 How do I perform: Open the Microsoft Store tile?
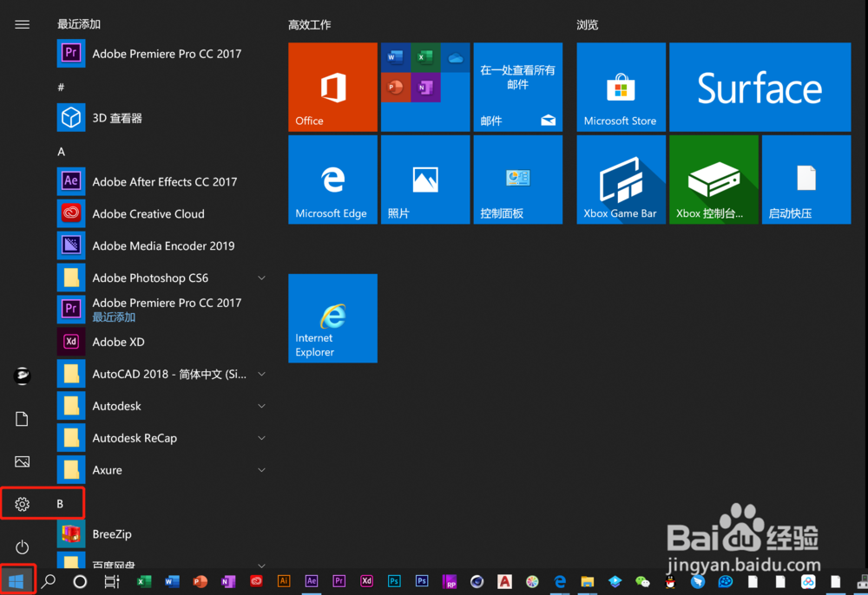(x=621, y=87)
